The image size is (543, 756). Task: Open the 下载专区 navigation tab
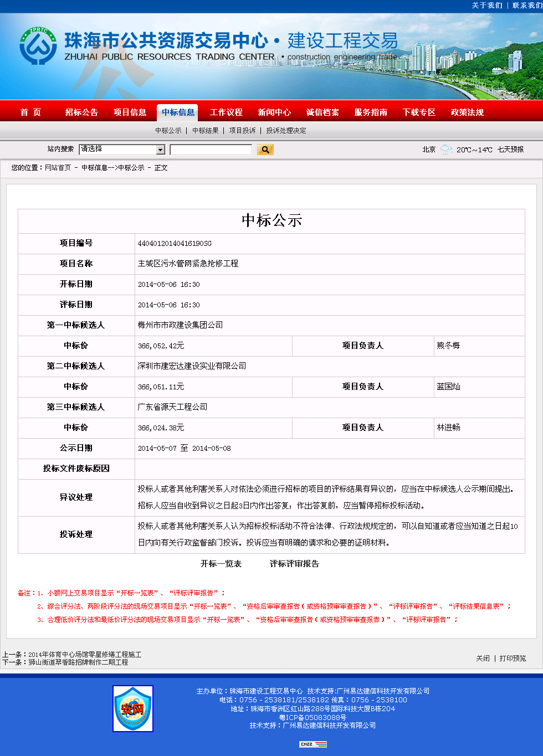tap(419, 112)
